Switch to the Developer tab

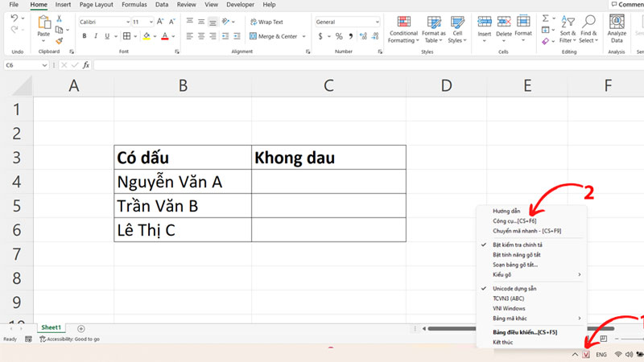point(240,5)
